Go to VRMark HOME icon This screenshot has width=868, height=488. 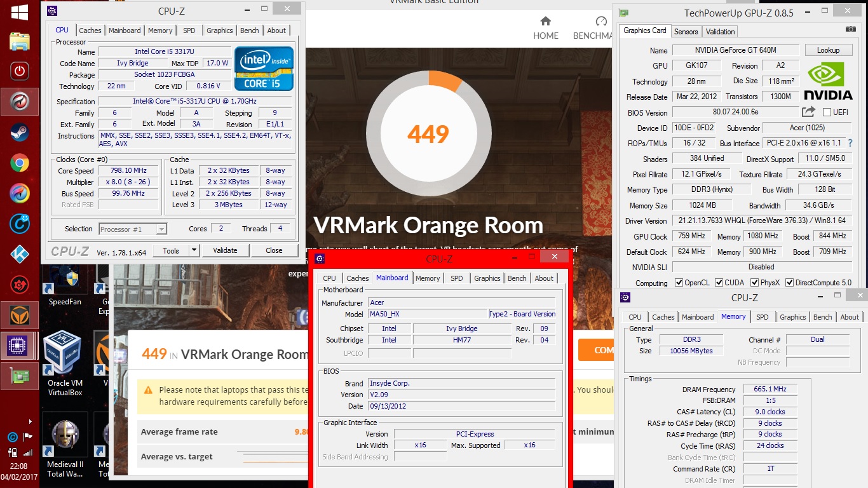(x=545, y=28)
